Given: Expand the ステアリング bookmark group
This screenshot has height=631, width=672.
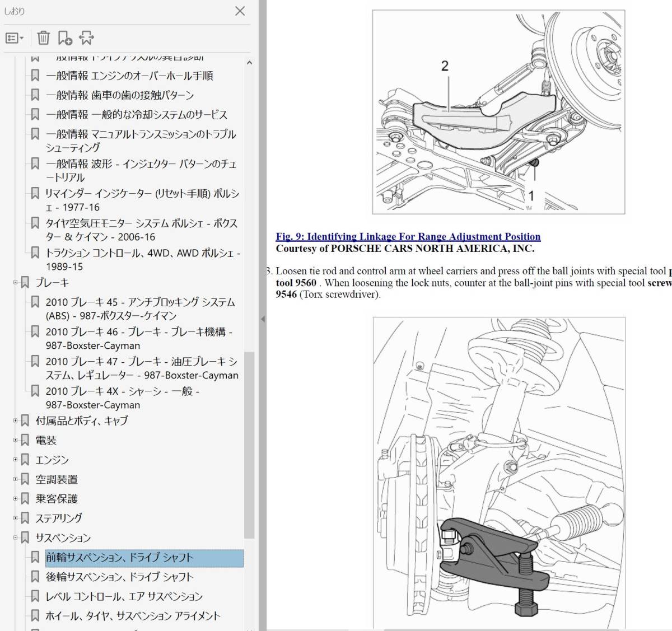Looking at the screenshot, I should pos(16,518).
